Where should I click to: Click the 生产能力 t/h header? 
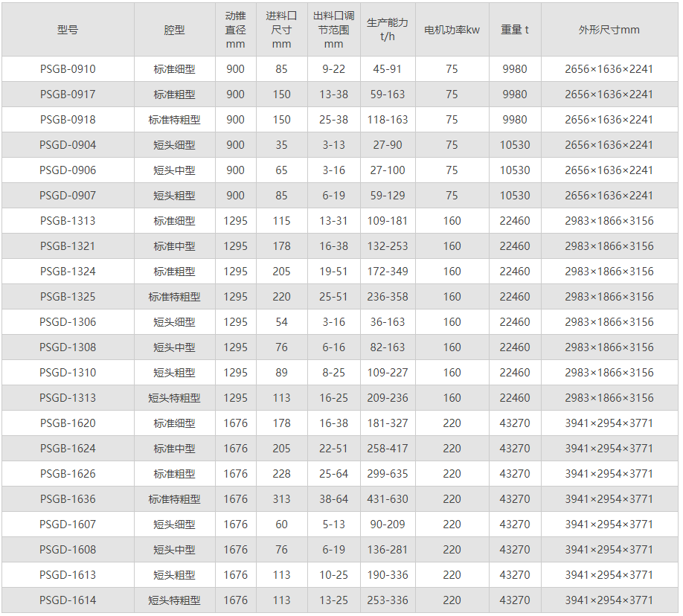[388, 30]
